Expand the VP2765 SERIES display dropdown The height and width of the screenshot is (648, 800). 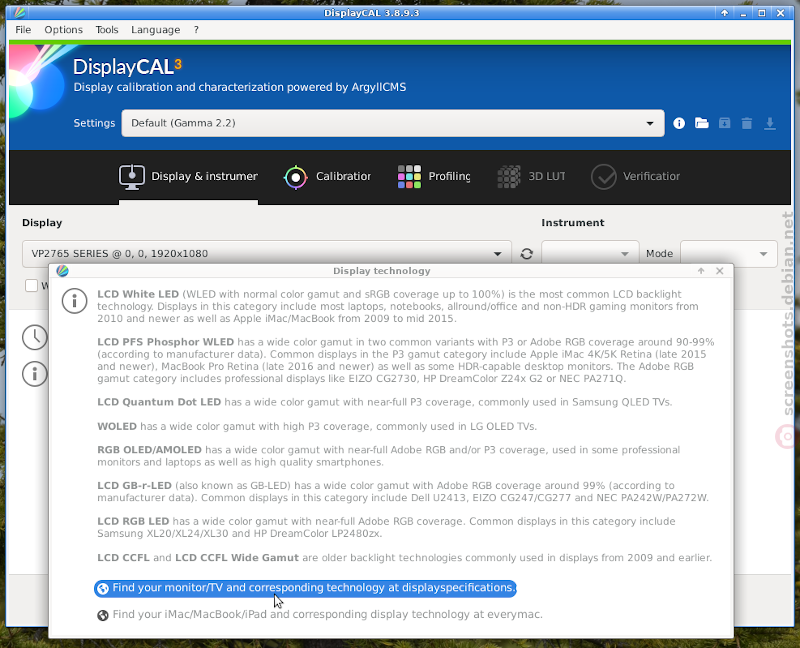click(267, 254)
